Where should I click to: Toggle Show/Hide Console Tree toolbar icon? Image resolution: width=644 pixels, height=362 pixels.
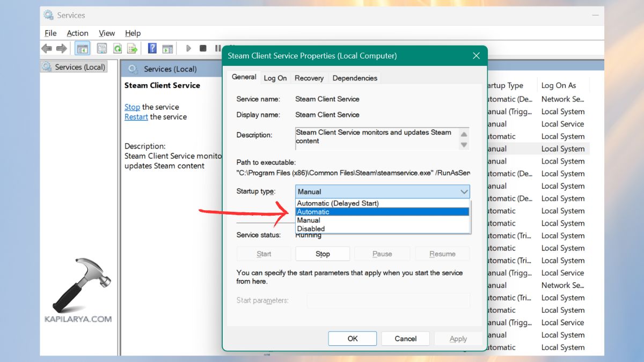click(82, 49)
